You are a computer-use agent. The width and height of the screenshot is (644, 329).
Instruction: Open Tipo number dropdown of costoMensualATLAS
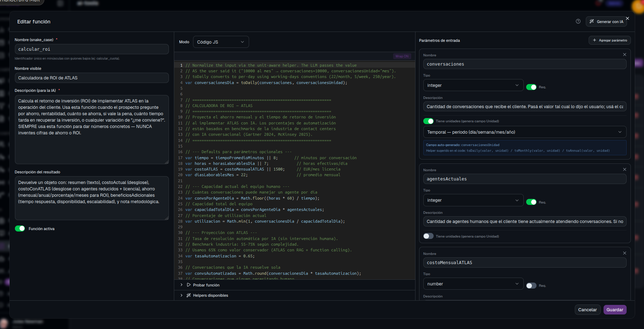(x=473, y=284)
